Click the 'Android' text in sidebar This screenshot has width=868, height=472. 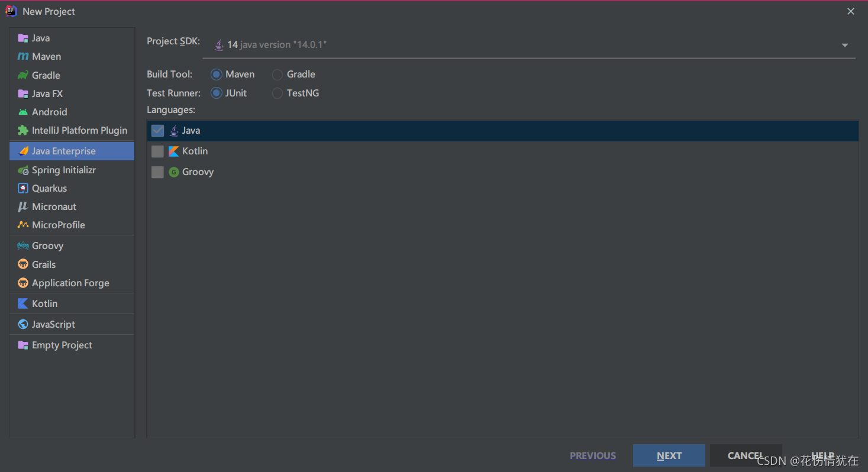[50, 112]
